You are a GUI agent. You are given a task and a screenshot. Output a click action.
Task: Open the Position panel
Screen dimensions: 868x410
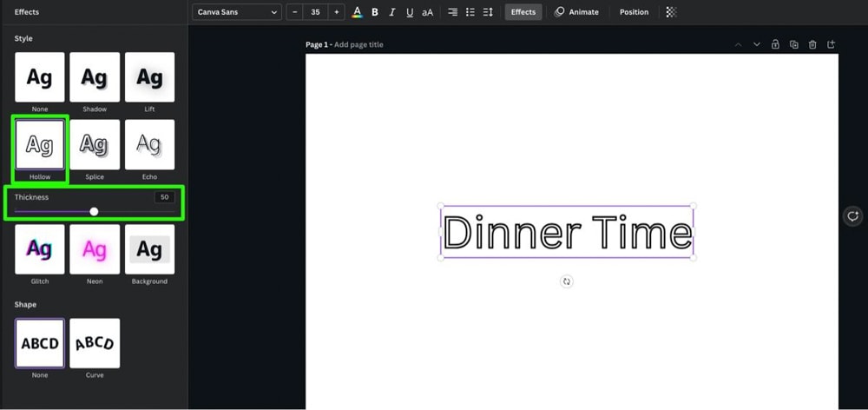tap(634, 11)
